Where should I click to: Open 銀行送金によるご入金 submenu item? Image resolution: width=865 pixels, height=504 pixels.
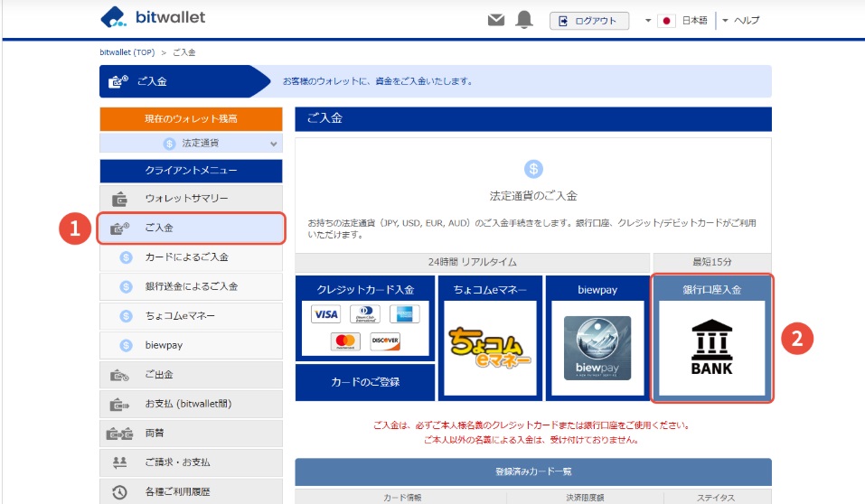point(191,286)
